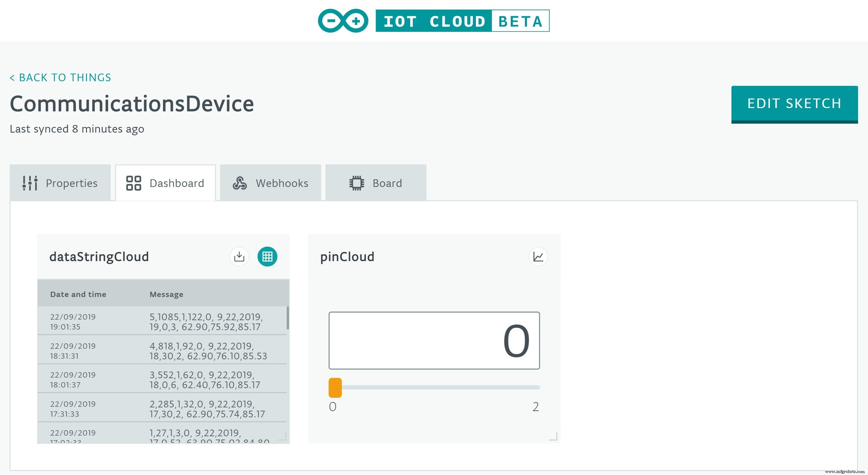Click the dataStringCloud widget title
This screenshot has height=475, width=868.
[99, 257]
